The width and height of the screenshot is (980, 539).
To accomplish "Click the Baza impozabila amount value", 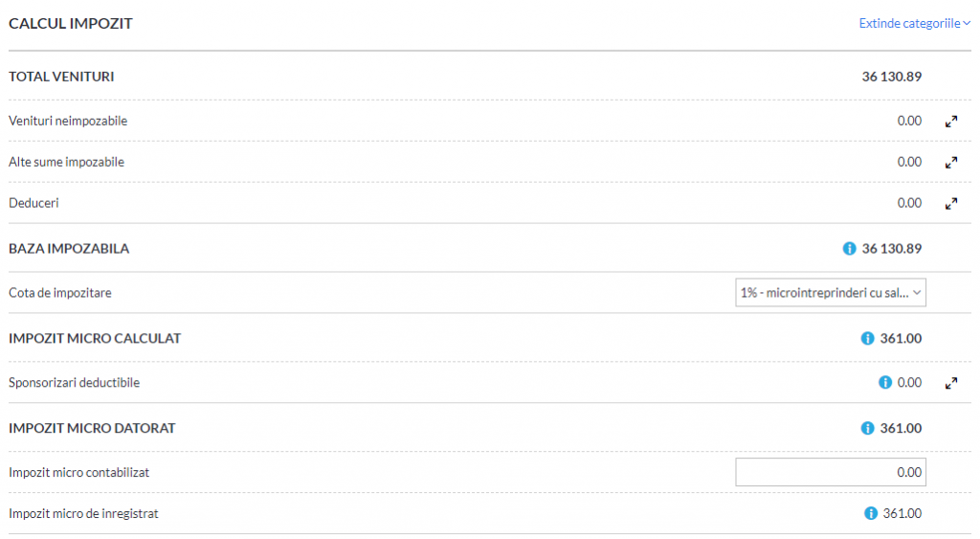I will (x=891, y=249).
